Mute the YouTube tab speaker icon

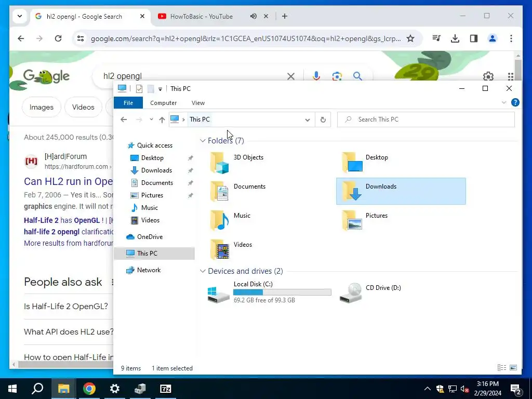254,16
